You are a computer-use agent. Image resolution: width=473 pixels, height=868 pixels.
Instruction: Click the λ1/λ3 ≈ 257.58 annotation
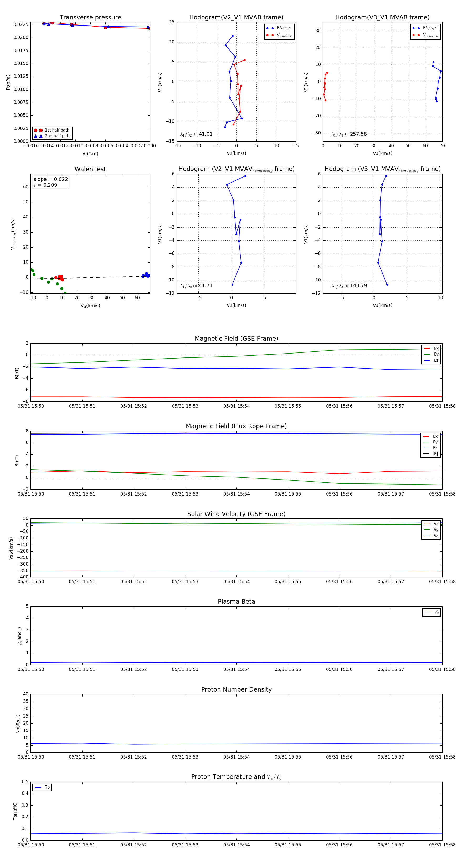tap(349, 134)
